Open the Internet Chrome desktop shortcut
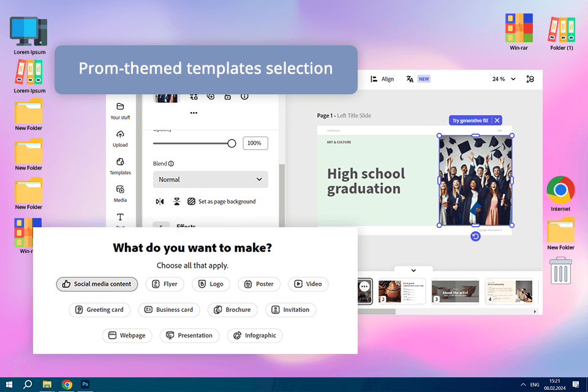The image size is (588, 392). coord(560,193)
